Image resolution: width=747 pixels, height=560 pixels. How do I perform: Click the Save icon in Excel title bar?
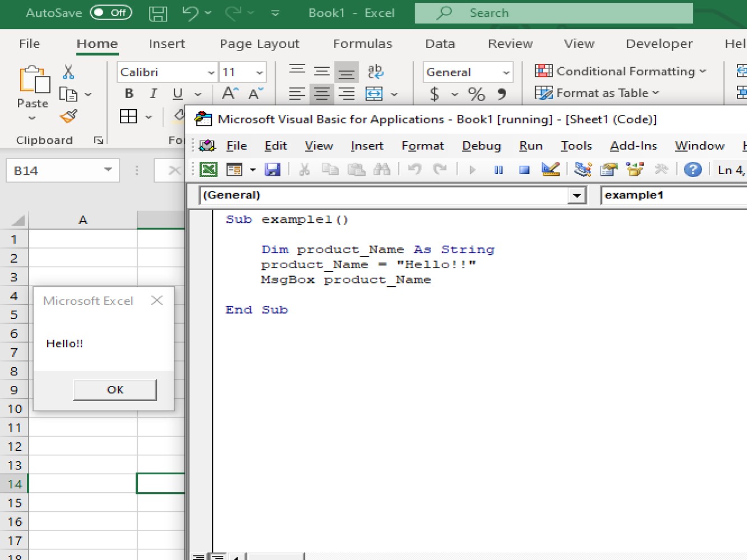coord(158,13)
